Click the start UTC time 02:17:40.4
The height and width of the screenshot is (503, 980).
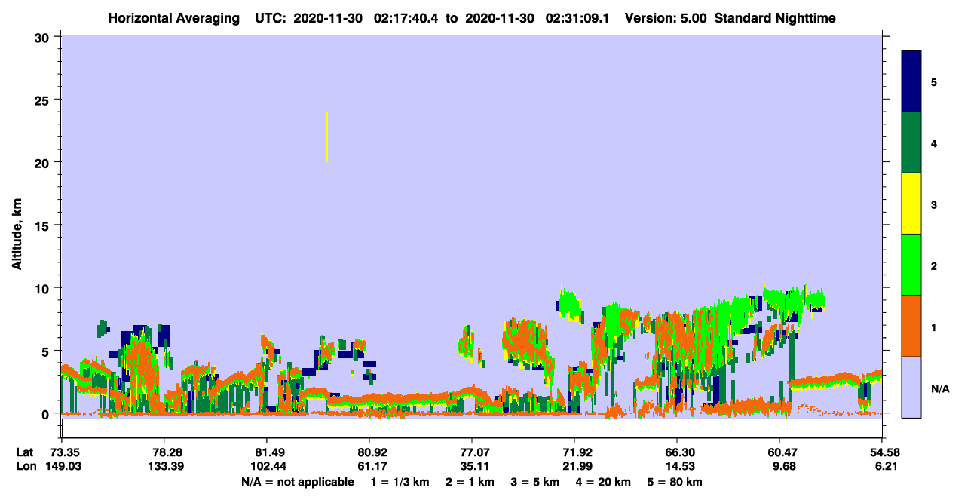point(407,18)
